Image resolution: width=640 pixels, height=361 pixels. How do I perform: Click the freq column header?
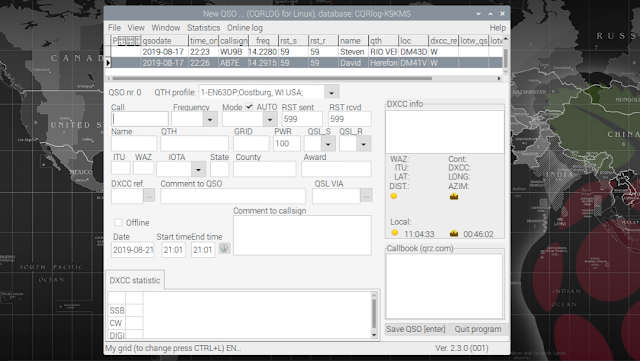[263, 40]
